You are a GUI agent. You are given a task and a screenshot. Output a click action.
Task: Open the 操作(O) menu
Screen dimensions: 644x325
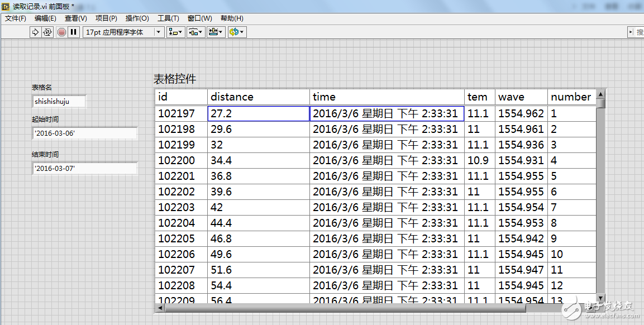point(137,18)
